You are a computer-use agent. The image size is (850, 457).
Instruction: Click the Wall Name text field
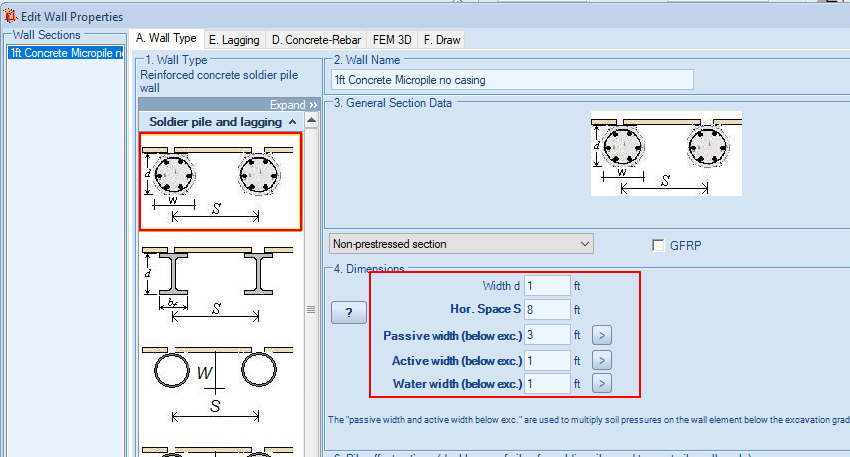click(512, 80)
